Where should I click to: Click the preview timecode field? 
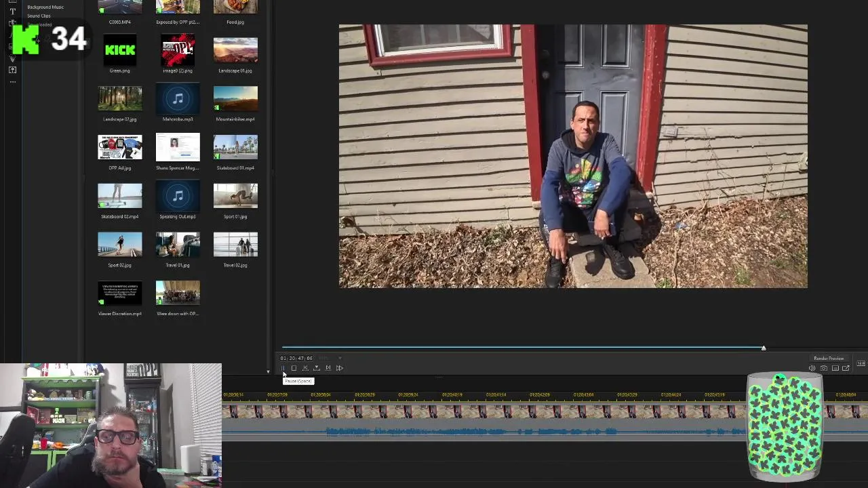pos(296,358)
